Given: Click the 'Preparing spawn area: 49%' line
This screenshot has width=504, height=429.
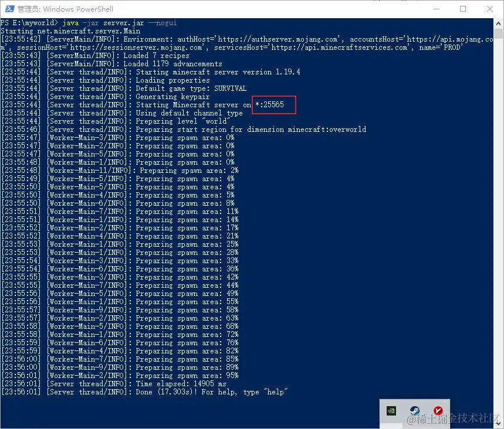Looking at the screenshot, I should (x=120, y=294).
